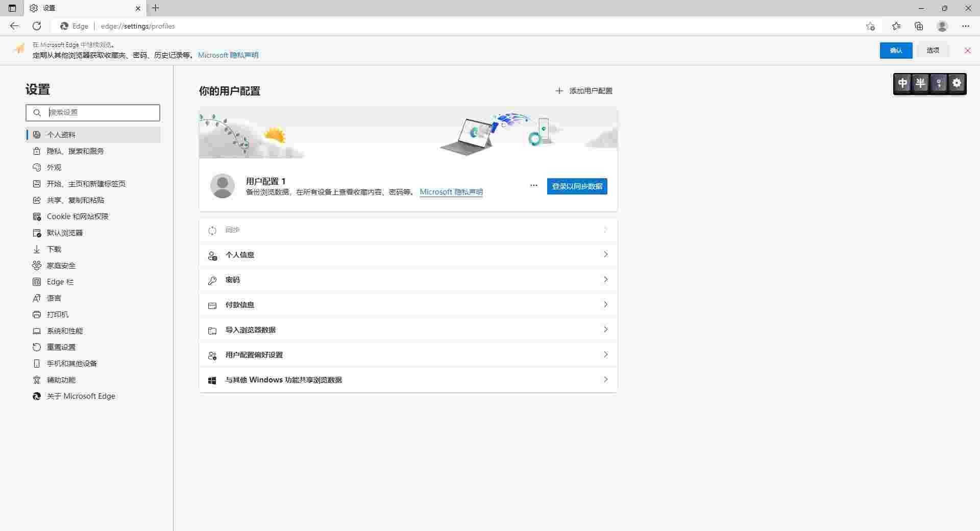The image size is (980, 531).
Task: Expand the 用户配置偏好设置 chevron
Action: click(605, 354)
